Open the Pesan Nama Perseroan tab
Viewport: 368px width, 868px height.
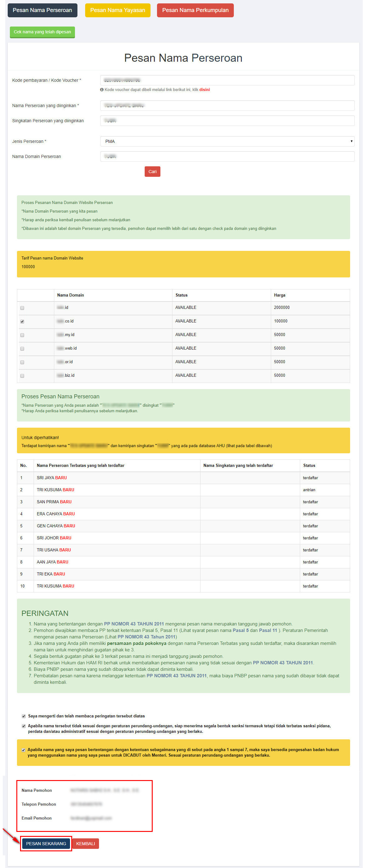coord(43,10)
